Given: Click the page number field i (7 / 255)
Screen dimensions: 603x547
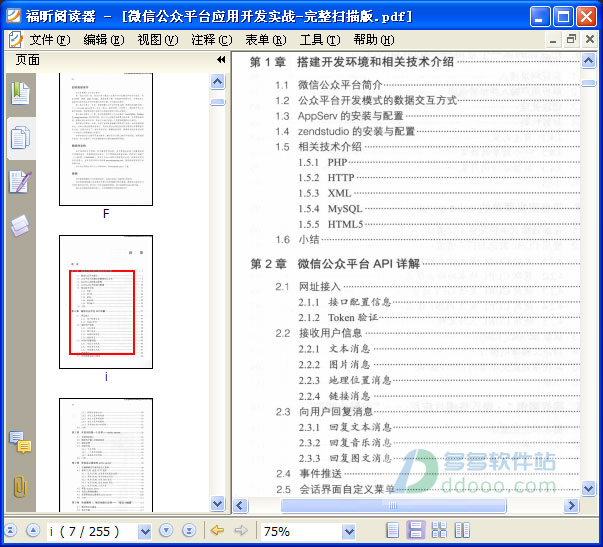Looking at the screenshot, I should coord(92,532).
